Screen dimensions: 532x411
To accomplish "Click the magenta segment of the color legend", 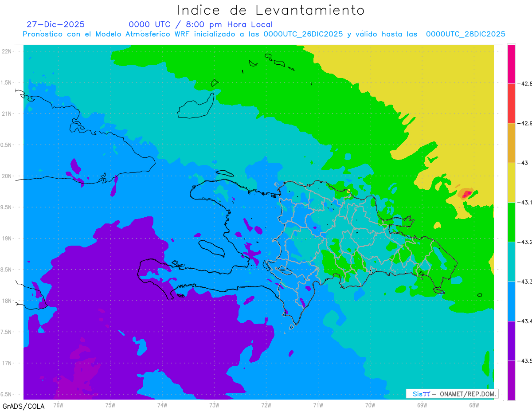I will [x=511, y=64].
